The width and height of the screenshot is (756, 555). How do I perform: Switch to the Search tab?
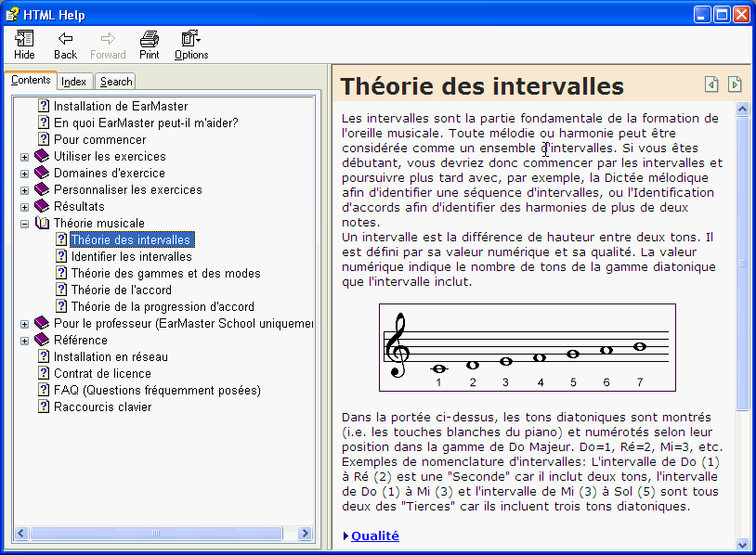[x=116, y=82]
